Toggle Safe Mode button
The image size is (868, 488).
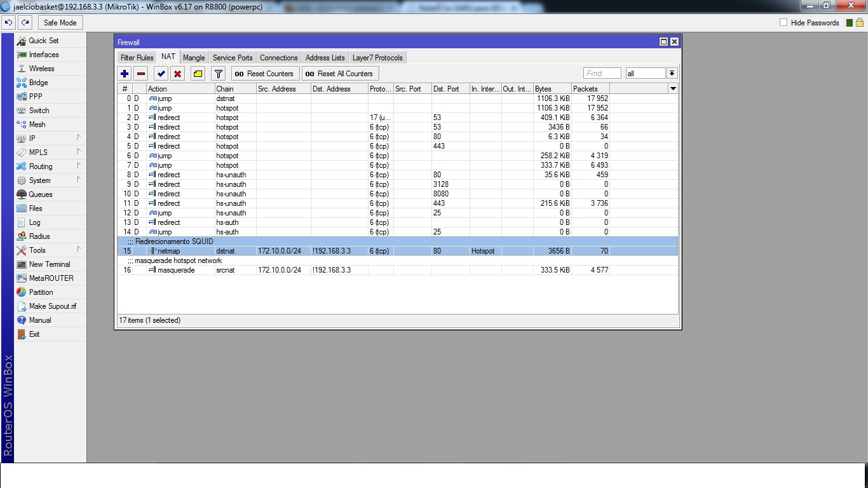[60, 22]
